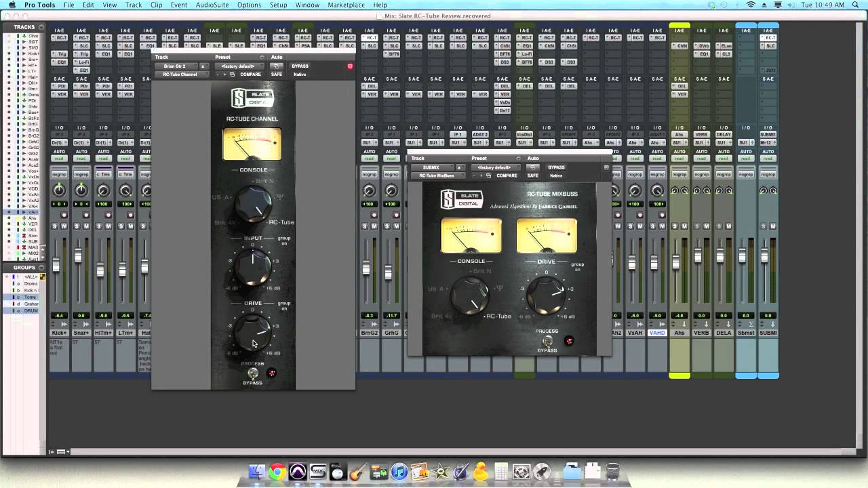Click BYPASS button in RC-Tube MixBuss header

(x=556, y=167)
